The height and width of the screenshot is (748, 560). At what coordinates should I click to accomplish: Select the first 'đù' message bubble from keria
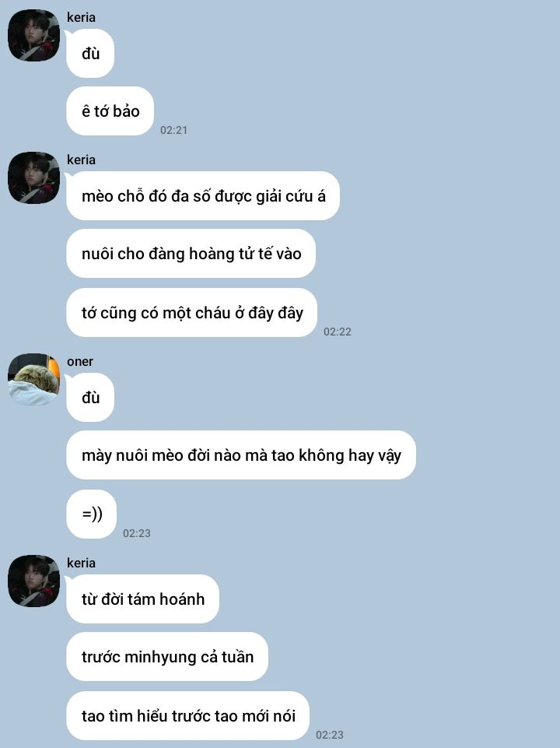(90, 54)
